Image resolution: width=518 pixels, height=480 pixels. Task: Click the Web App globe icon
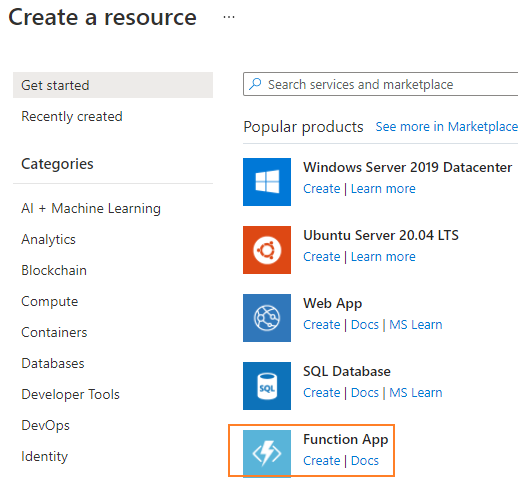pos(267,318)
